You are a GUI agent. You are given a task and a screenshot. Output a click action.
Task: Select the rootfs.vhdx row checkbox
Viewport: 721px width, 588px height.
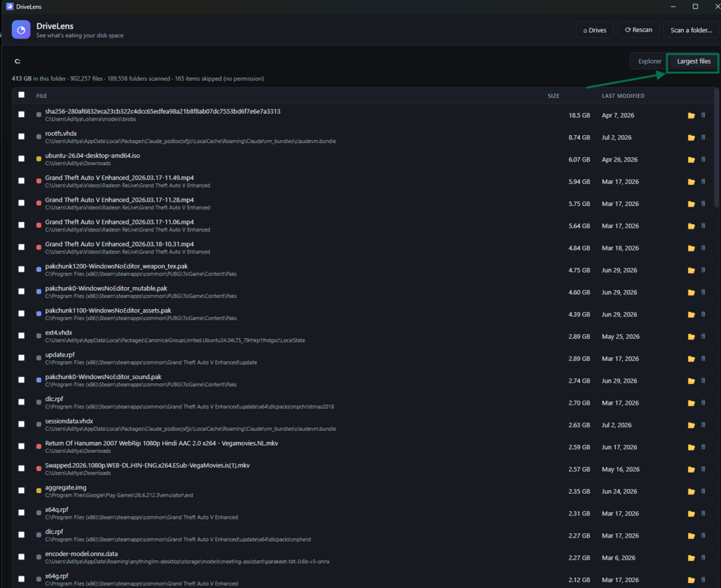(22, 136)
